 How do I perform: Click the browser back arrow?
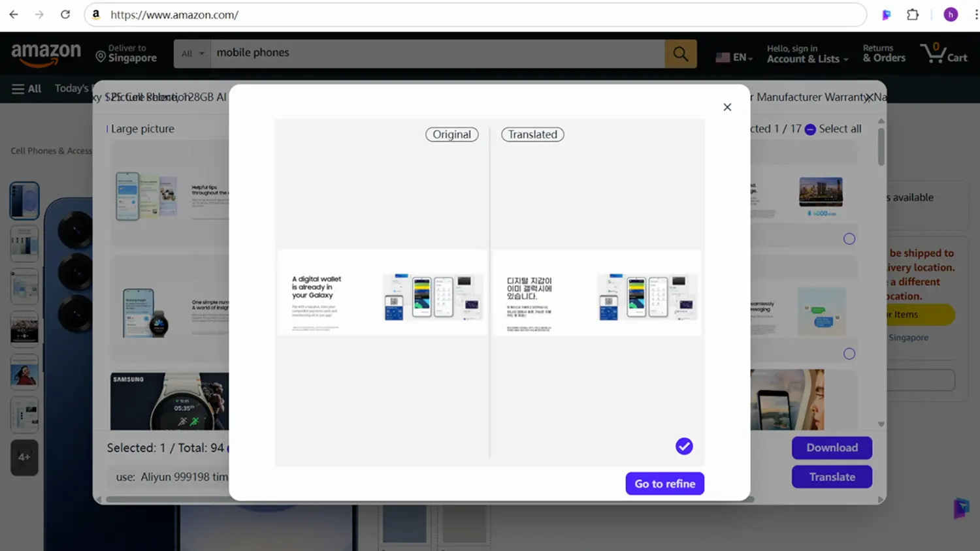tap(14, 14)
